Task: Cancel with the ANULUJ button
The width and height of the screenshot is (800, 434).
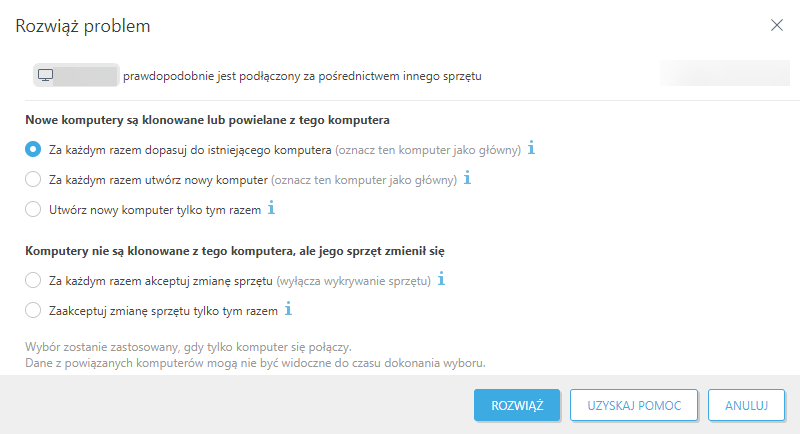Action: (x=745, y=405)
